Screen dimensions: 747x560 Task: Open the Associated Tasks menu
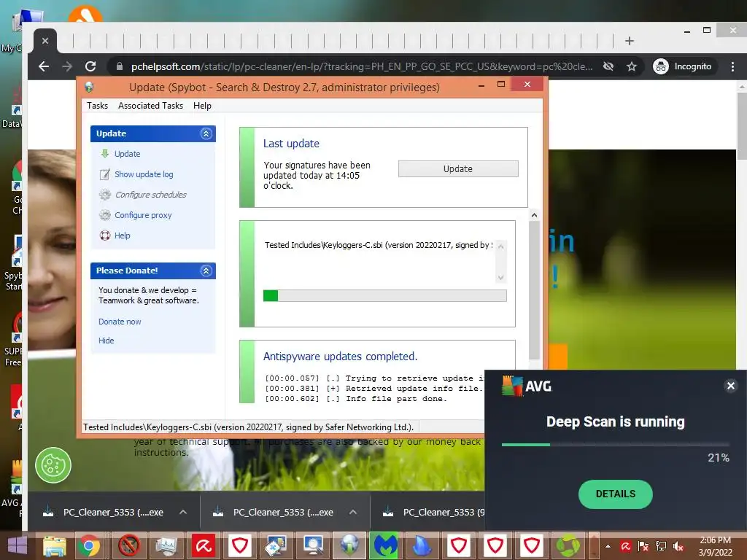(x=150, y=106)
